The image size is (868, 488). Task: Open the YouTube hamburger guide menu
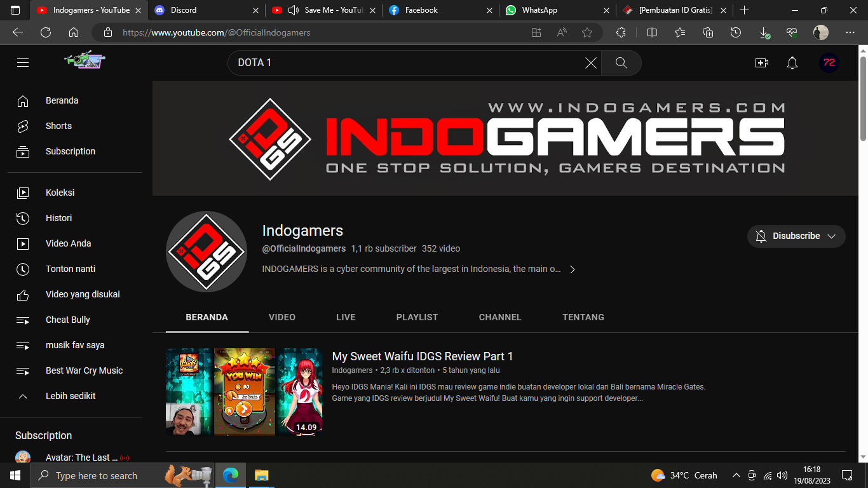23,62
